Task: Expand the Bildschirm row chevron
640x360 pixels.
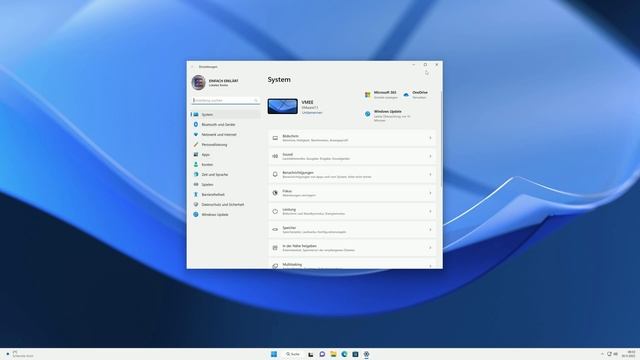Action: tap(430, 138)
